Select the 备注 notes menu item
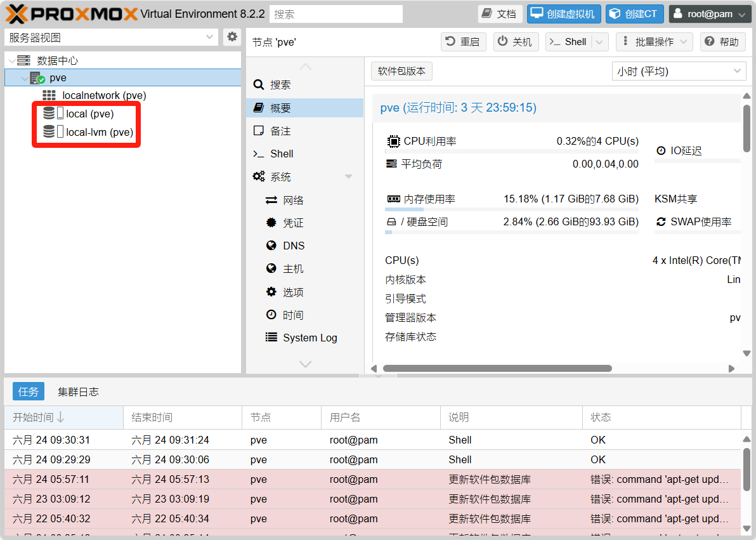This screenshot has height=540, width=756. pyautogui.click(x=280, y=131)
